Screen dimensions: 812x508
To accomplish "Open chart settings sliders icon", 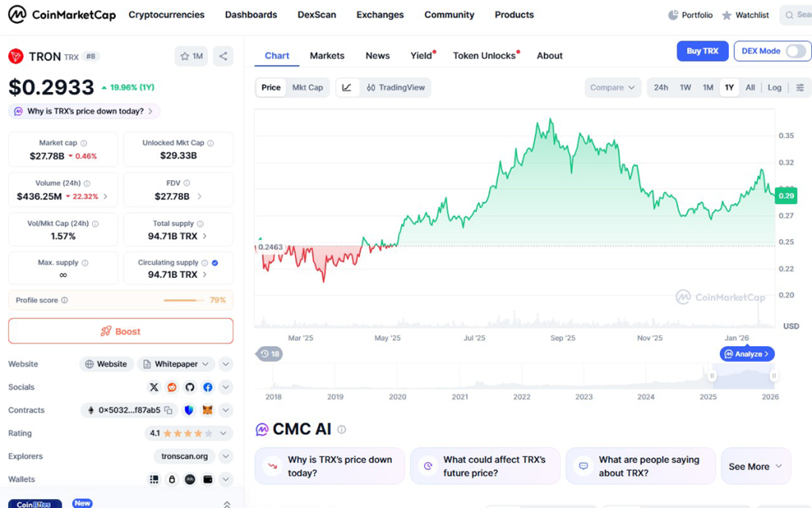I will (x=800, y=87).
